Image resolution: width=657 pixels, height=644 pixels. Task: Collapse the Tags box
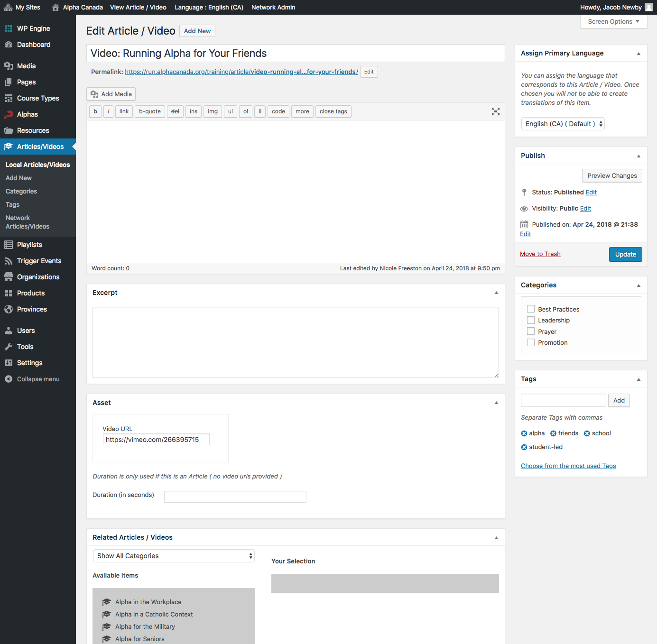(638, 379)
